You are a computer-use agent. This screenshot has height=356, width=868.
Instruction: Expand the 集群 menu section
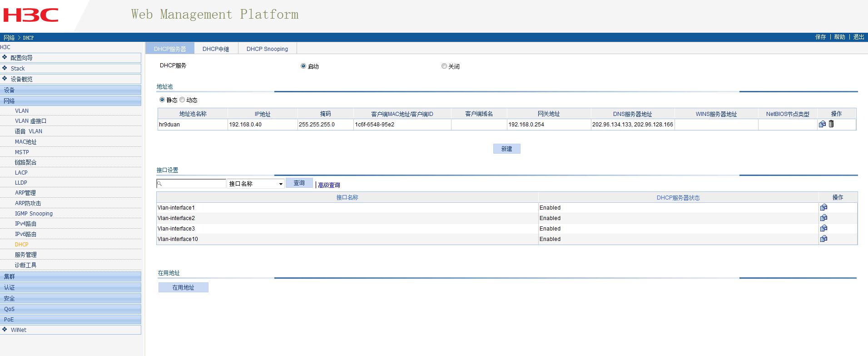(x=71, y=276)
